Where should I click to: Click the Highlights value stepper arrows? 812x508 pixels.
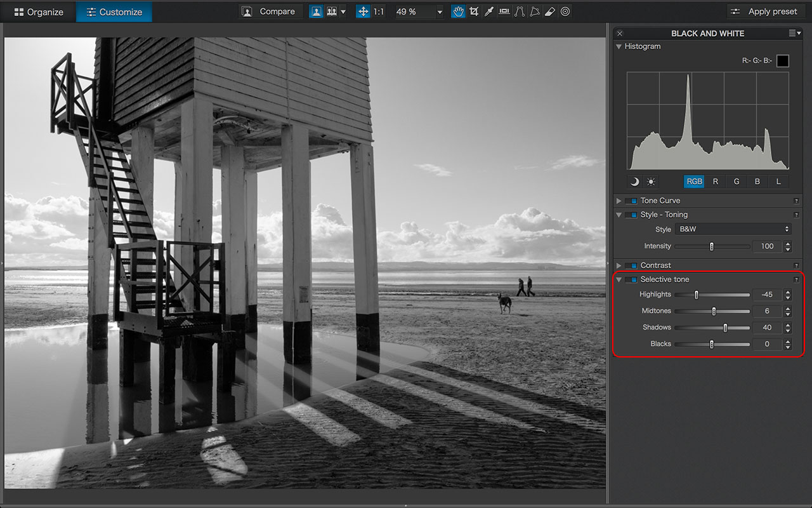788,295
